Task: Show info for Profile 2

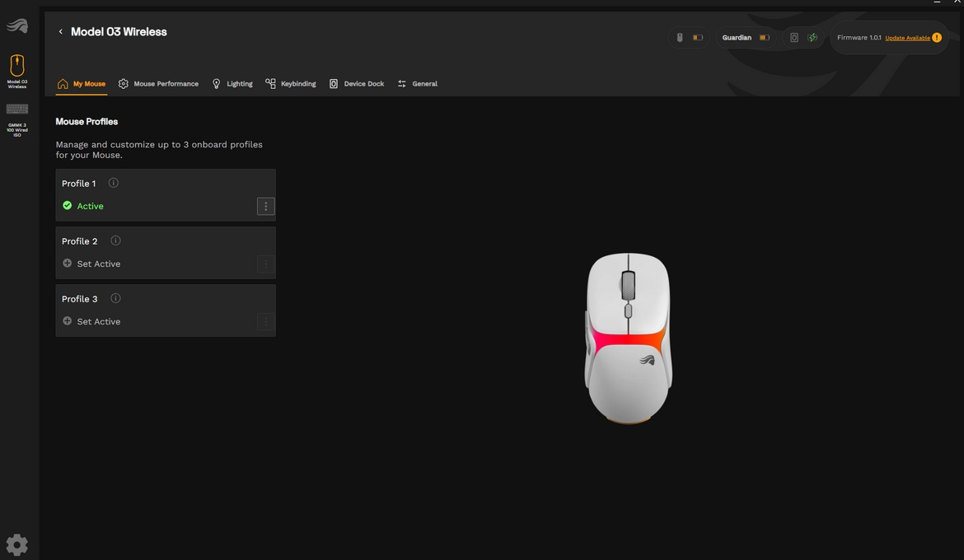Action: (115, 240)
